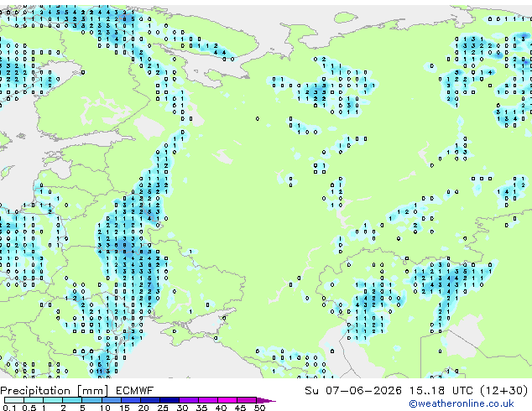Select the 2–5 mm legend color swatch
The width and height of the screenshot is (532, 411).
[72, 400]
